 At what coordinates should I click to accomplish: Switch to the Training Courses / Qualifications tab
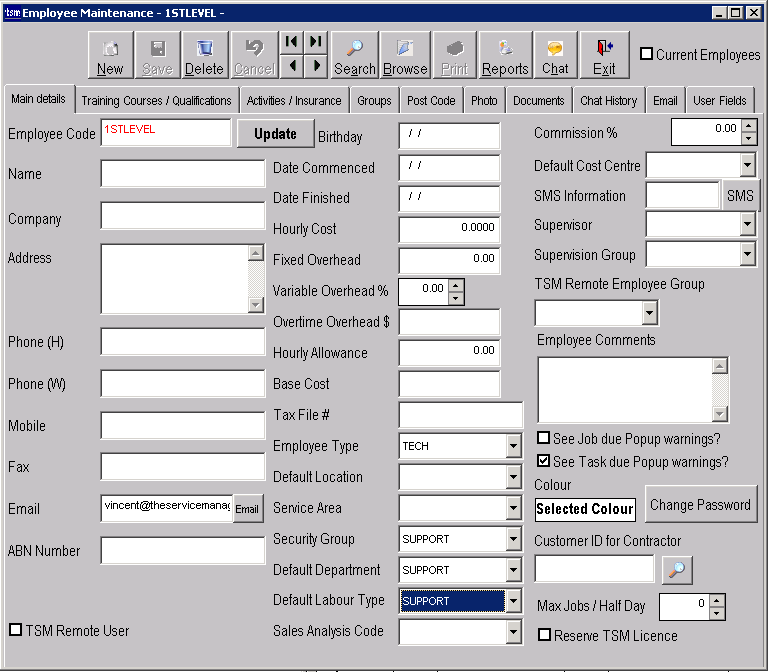pyautogui.click(x=156, y=101)
